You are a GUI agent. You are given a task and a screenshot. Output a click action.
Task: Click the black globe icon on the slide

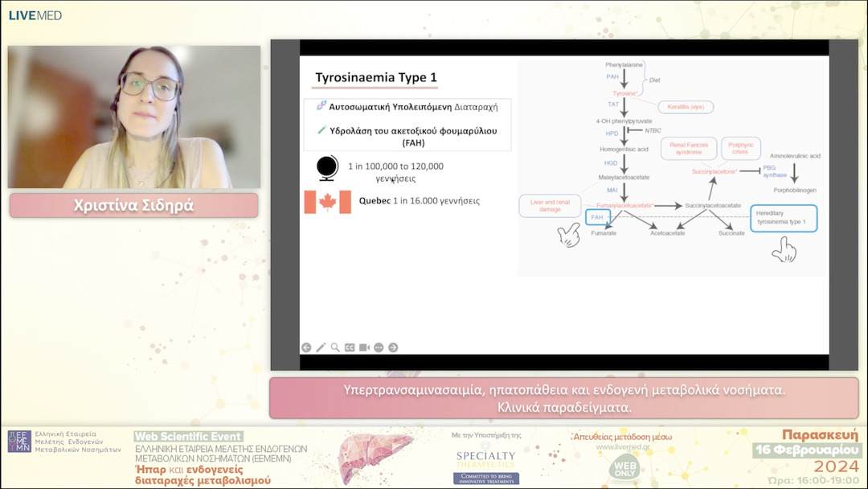coord(327,168)
